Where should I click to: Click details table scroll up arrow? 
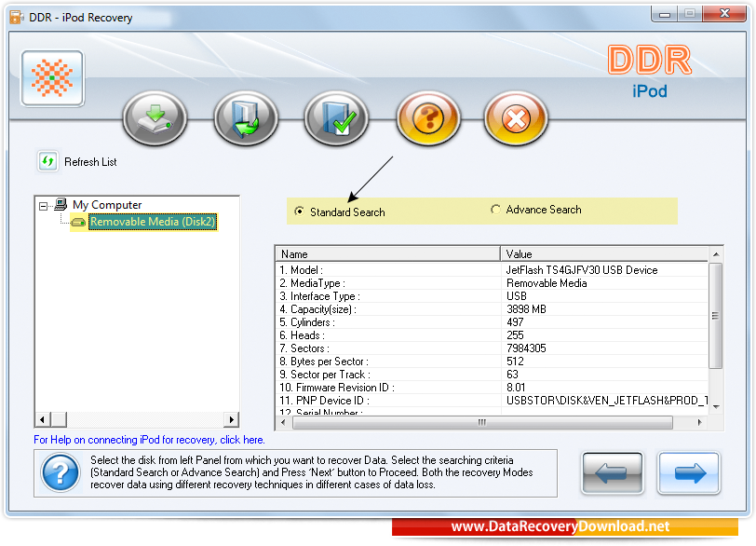coord(716,254)
